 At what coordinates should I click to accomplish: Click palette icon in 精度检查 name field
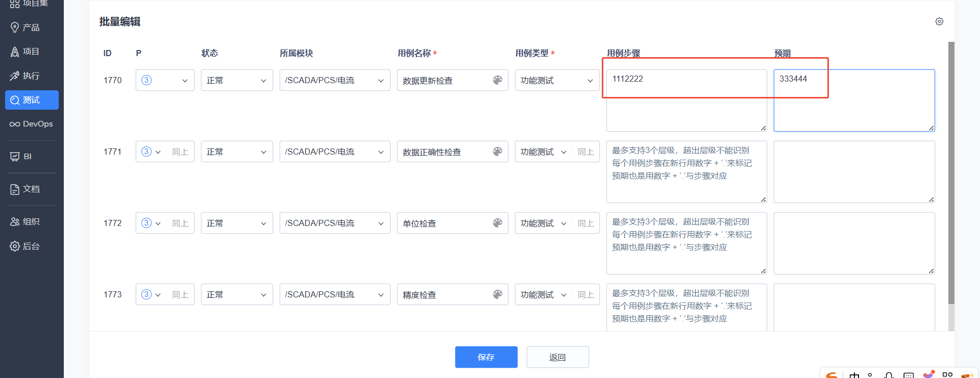click(498, 294)
